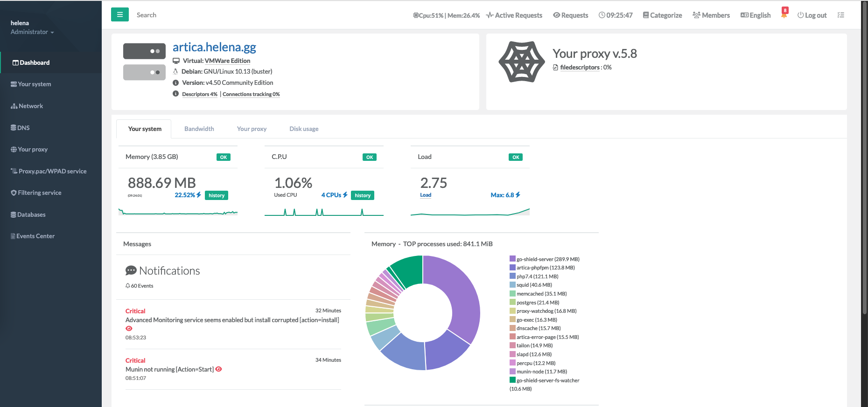The width and height of the screenshot is (868, 407).
Task: Expand Your system in the sidebar
Action: pyautogui.click(x=35, y=84)
